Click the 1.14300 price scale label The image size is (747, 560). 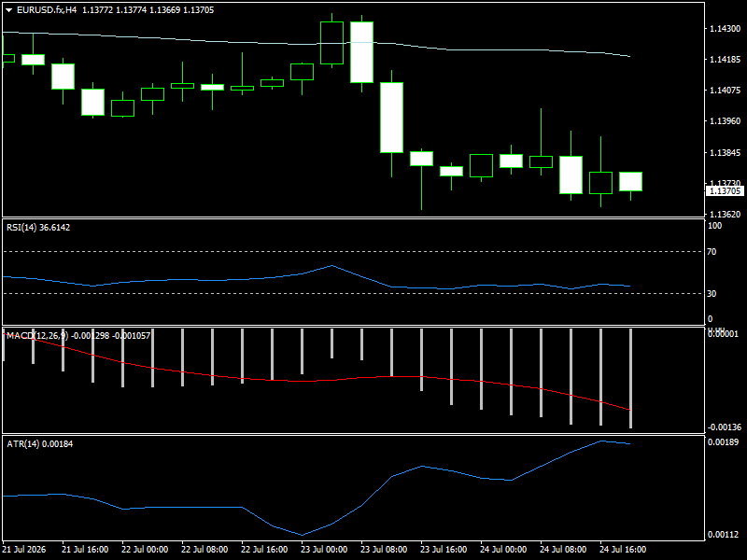click(726, 29)
